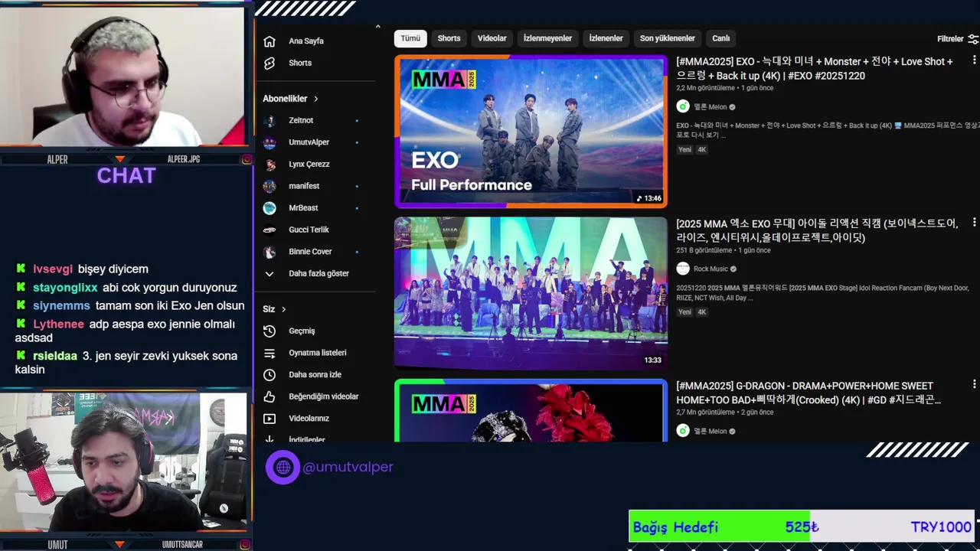Open Gucci Terlik channel avatar
This screenshot has height=551, width=980.
(269, 230)
